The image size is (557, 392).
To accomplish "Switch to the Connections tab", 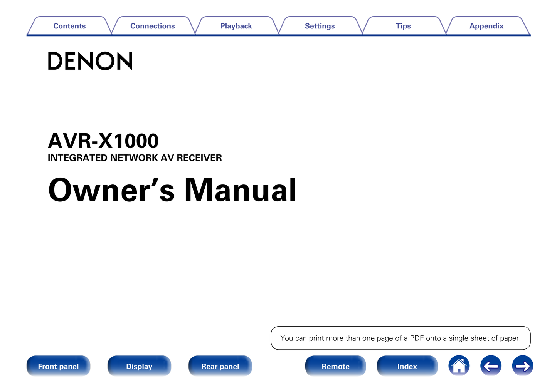I will (x=153, y=26).
